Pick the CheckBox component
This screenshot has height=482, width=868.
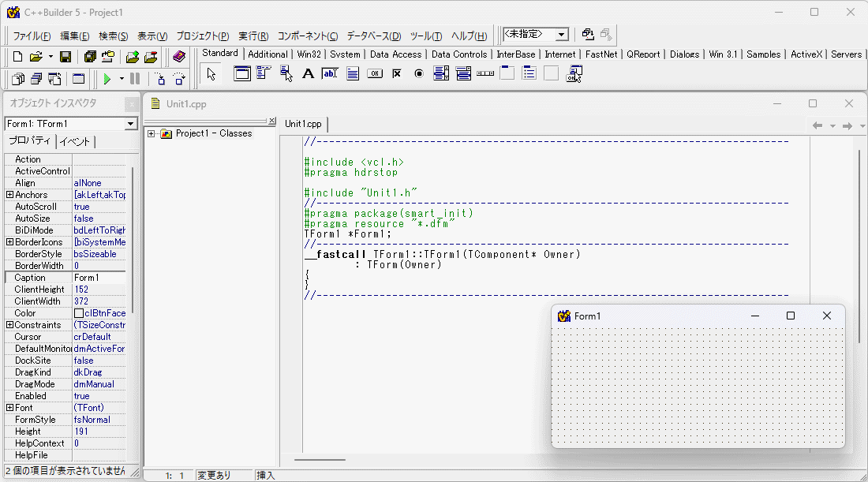(397, 73)
